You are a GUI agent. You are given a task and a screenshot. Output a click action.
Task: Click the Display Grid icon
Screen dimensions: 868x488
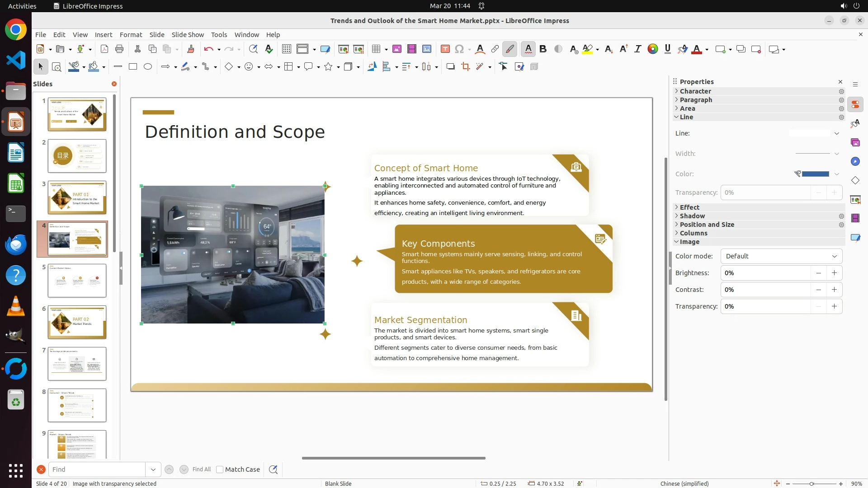[286, 49]
